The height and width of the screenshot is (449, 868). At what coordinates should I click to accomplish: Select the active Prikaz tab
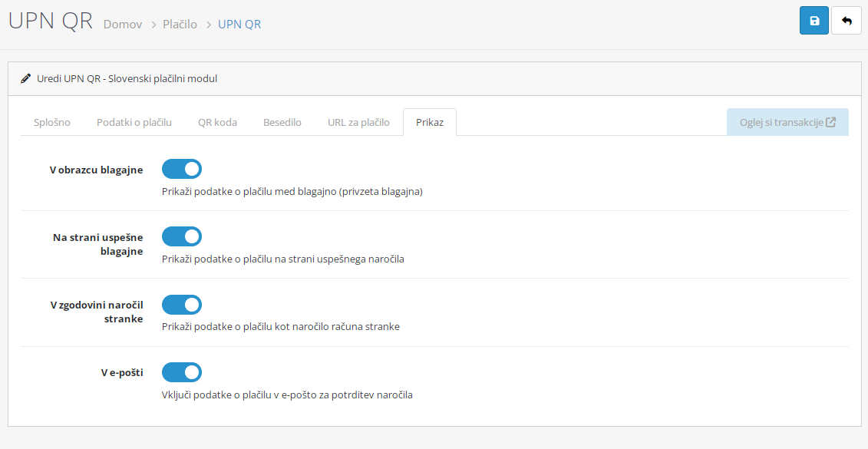click(x=430, y=122)
